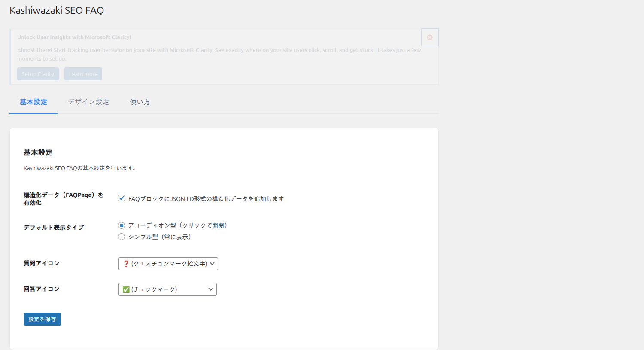Enable the JSON-LD structured data checkbox
The width and height of the screenshot is (644, 350).
(x=122, y=198)
